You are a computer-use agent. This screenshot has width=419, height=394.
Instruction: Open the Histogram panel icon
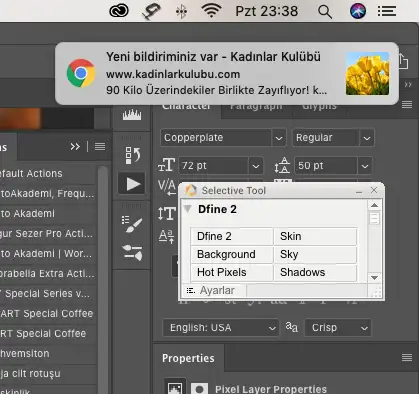(132, 115)
